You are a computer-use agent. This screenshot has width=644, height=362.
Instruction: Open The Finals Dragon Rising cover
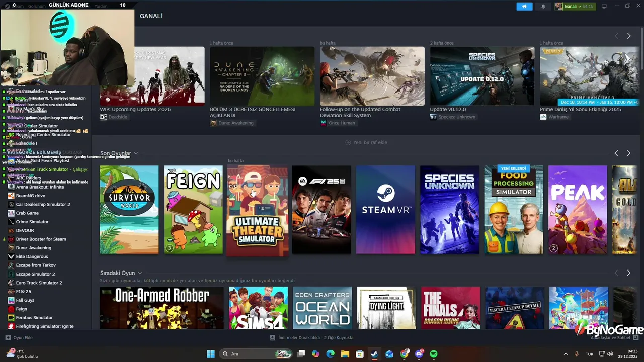(451, 308)
